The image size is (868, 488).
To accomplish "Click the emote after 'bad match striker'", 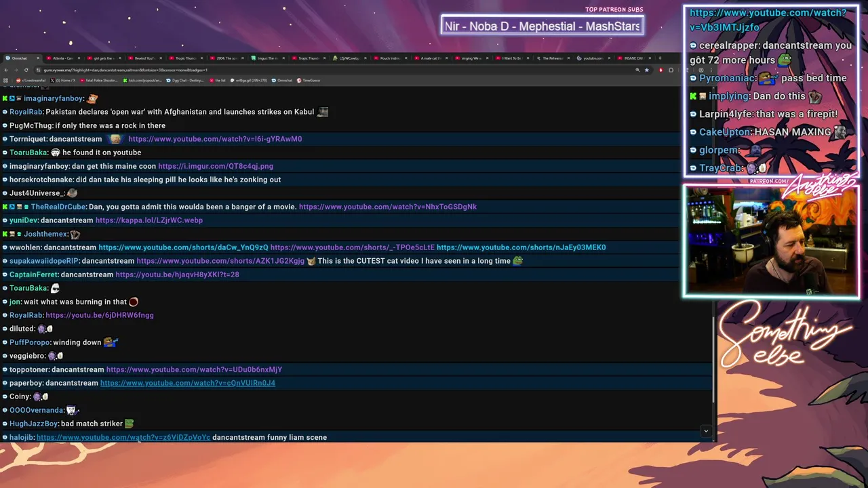I will (x=130, y=424).
